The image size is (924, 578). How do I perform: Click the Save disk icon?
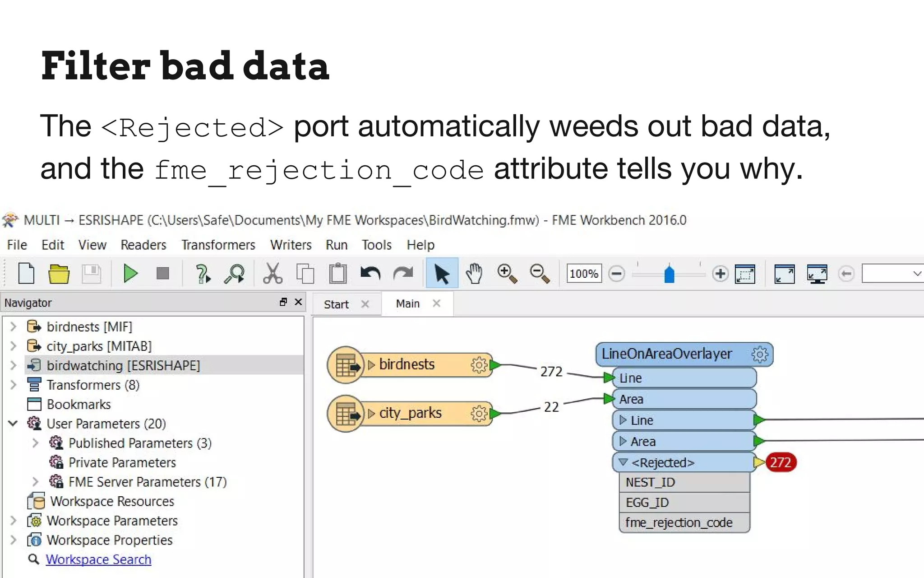92,274
